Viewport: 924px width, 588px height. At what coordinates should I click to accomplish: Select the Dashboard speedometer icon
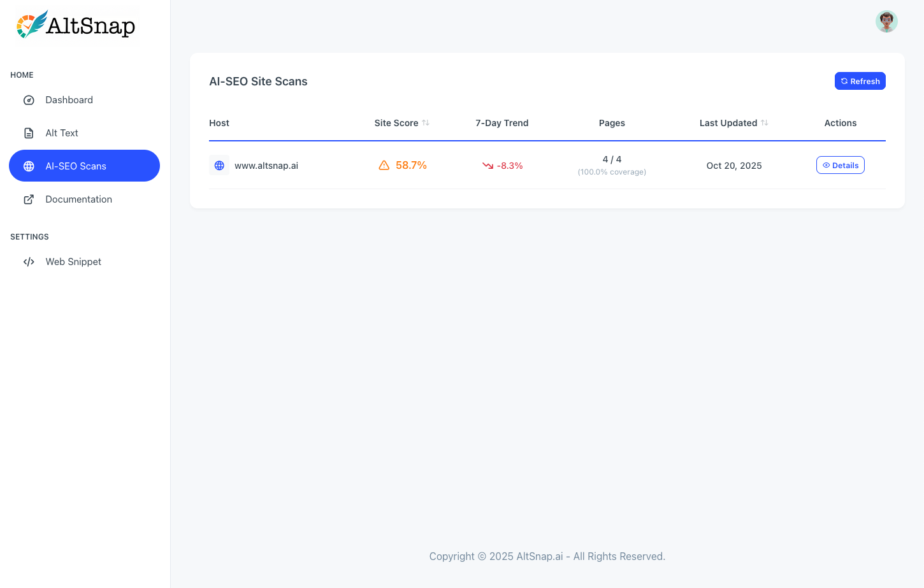click(x=29, y=99)
